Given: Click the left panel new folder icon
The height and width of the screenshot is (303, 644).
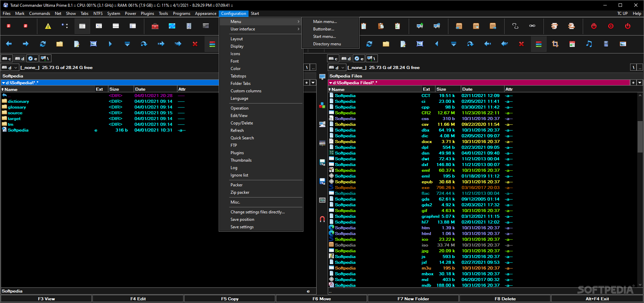Looking at the screenshot, I should [60, 44].
